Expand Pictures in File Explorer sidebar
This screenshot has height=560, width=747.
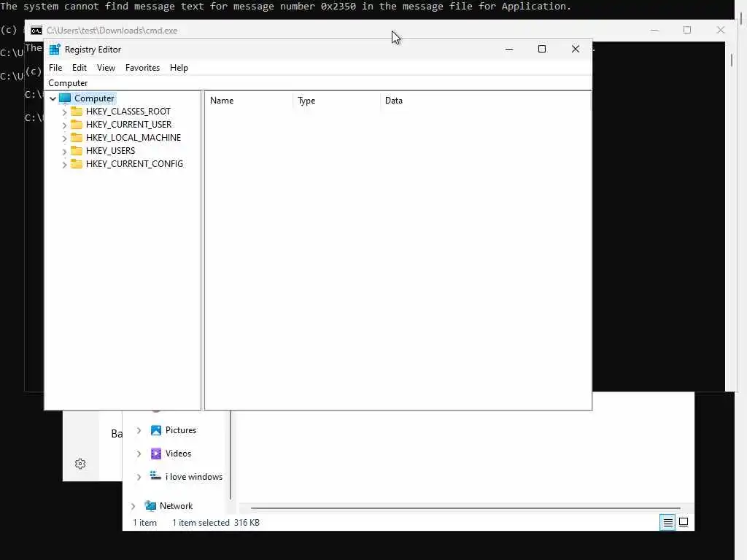tap(139, 430)
